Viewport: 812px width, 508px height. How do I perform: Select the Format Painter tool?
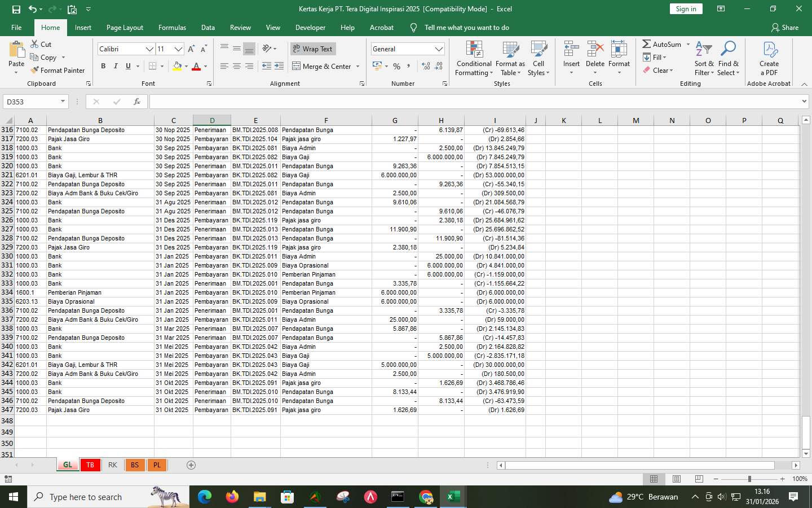58,70
